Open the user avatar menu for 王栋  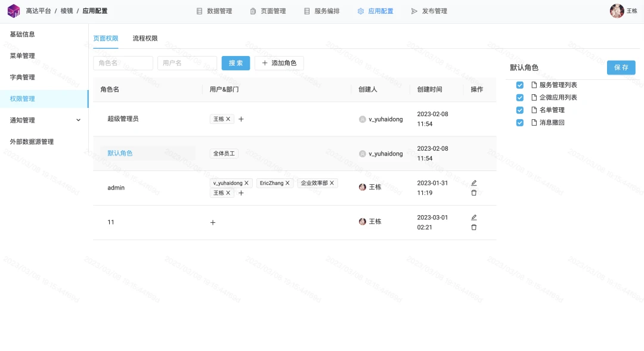617,11
